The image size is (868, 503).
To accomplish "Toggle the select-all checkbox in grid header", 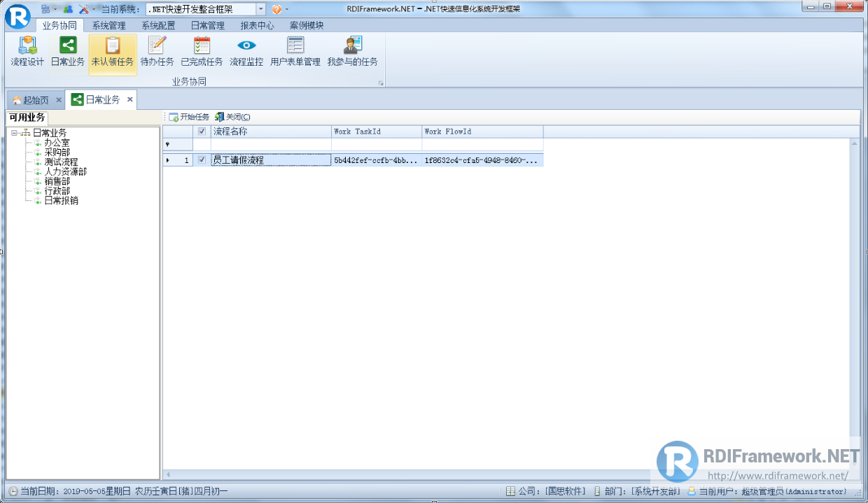I will pyautogui.click(x=202, y=132).
